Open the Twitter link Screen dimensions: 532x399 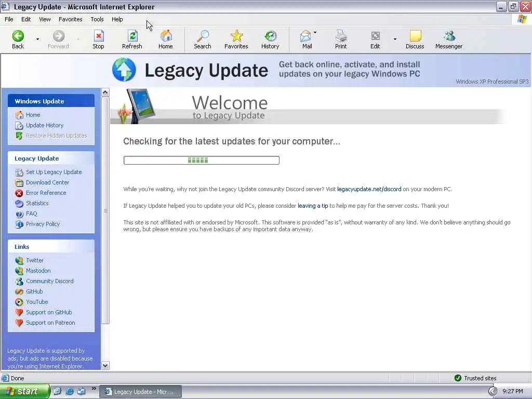tap(35, 260)
